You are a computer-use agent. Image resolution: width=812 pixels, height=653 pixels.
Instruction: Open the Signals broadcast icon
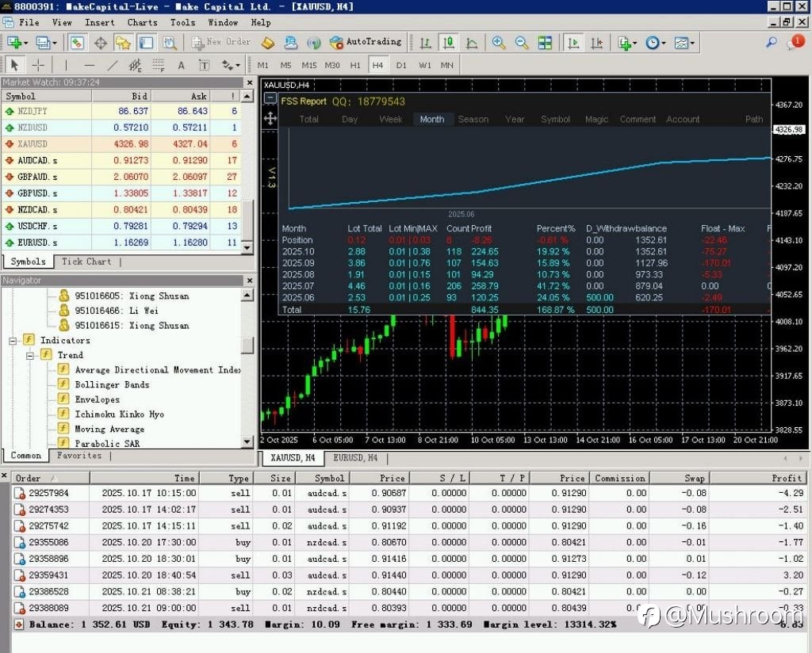(314, 43)
